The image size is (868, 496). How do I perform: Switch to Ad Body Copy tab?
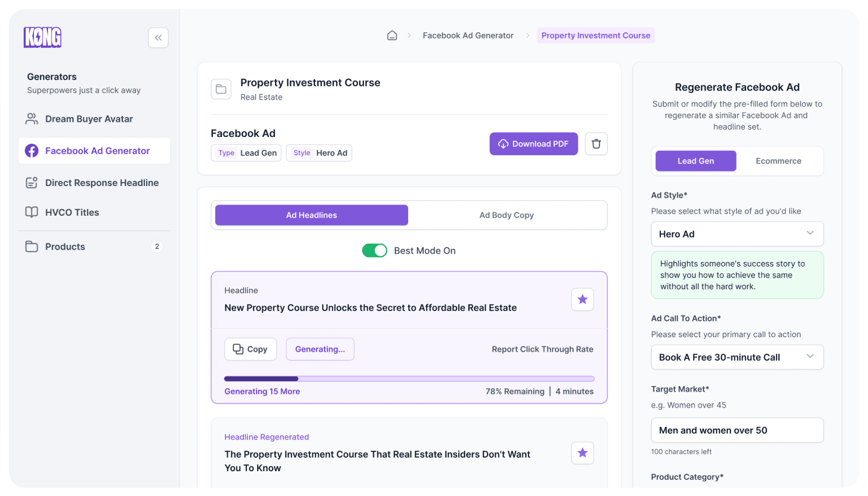[506, 215]
